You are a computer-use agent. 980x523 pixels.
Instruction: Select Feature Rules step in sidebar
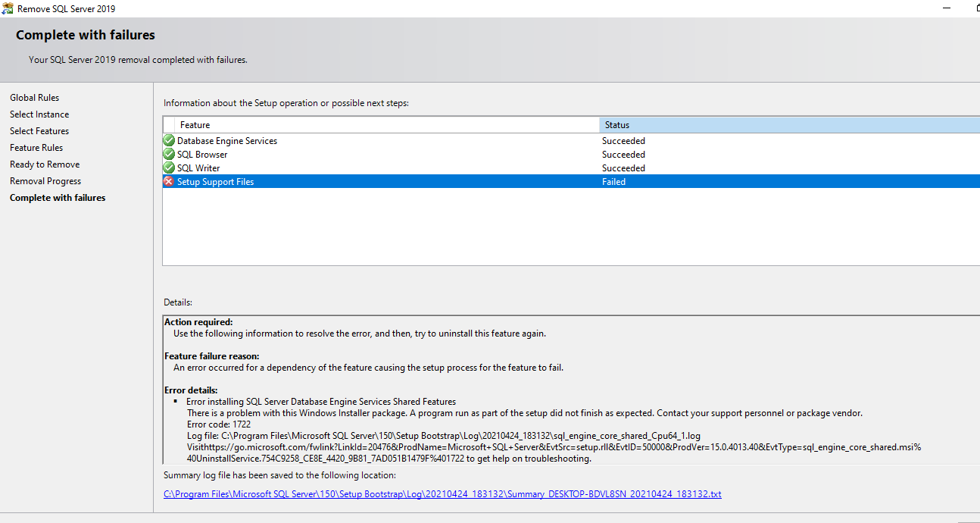tap(36, 147)
